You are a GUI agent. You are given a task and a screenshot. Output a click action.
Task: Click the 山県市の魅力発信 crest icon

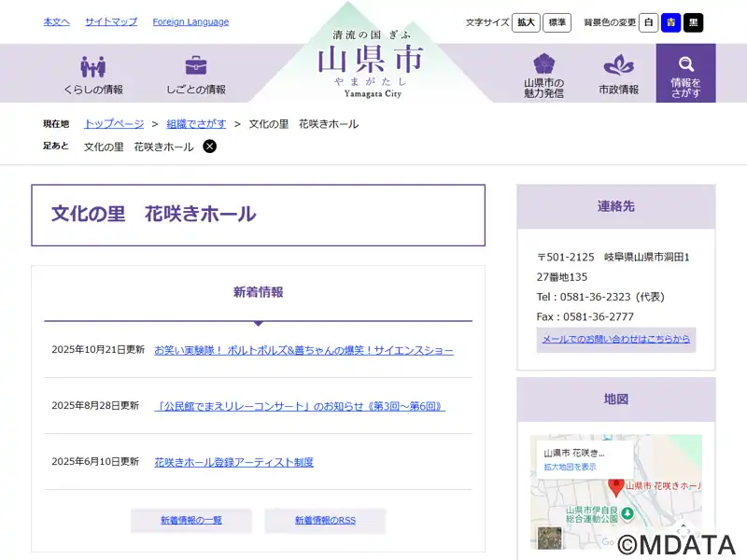click(543, 64)
